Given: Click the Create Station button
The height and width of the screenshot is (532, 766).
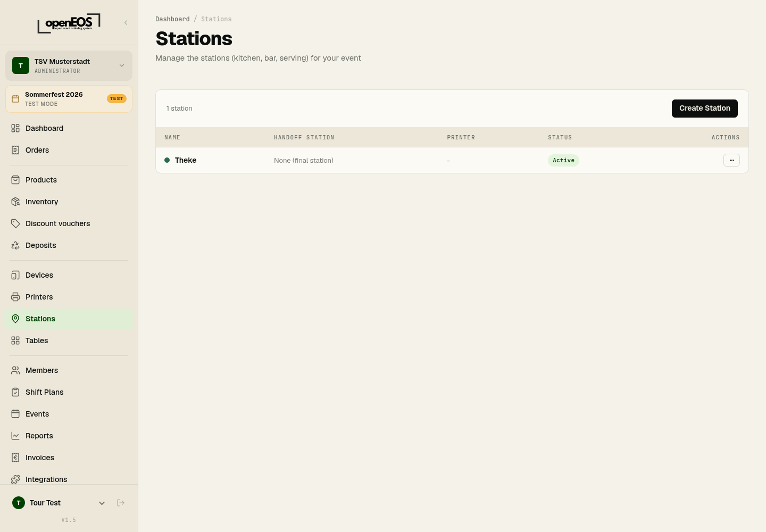Looking at the screenshot, I should pyautogui.click(x=705, y=109).
